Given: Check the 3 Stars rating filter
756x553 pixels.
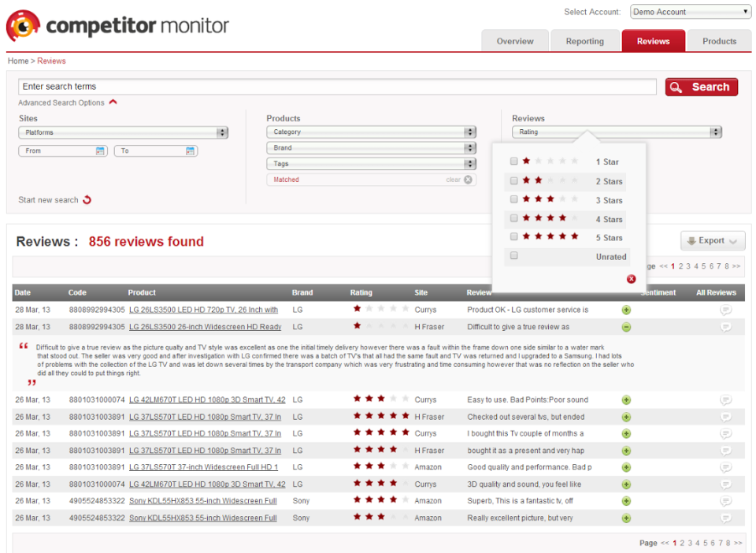Looking at the screenshot, I should (x=514, y=200).
